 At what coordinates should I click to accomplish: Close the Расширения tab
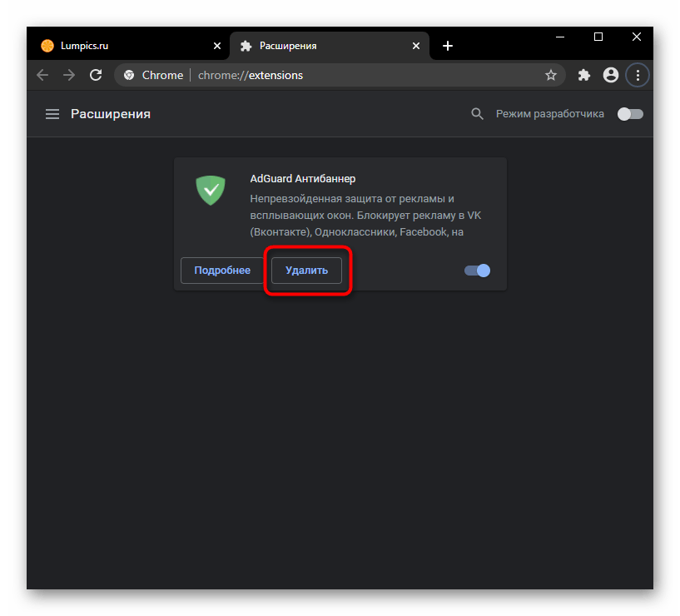417,46
